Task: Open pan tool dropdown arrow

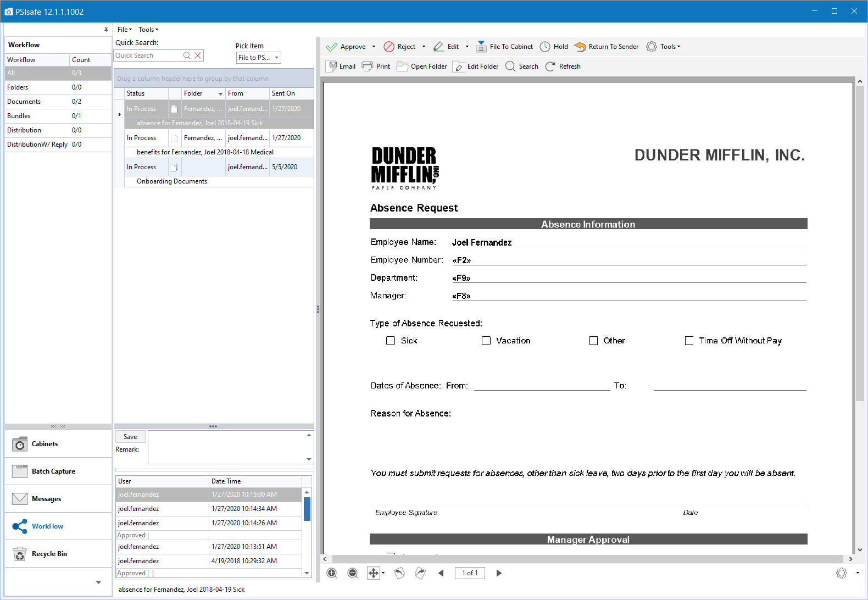Action: tap(383, 573)
